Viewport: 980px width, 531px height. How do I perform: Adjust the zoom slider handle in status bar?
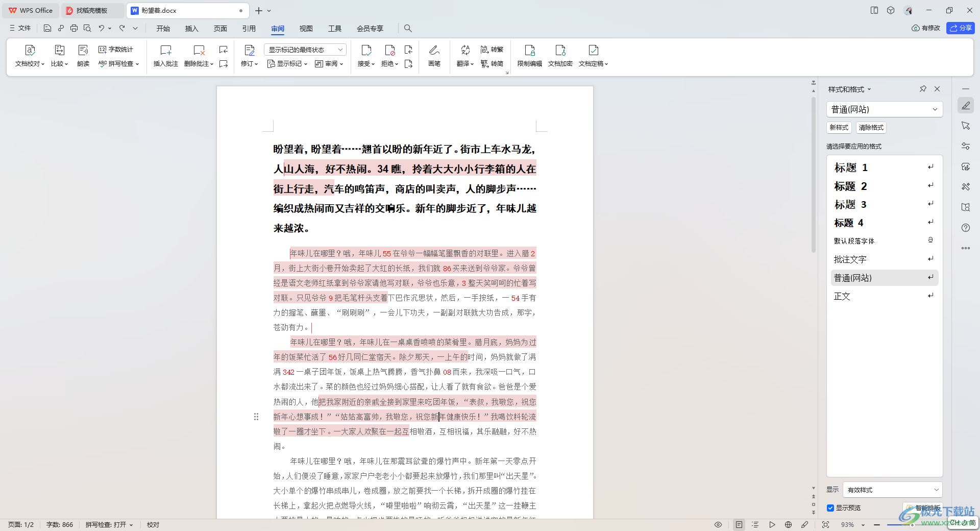912,524
